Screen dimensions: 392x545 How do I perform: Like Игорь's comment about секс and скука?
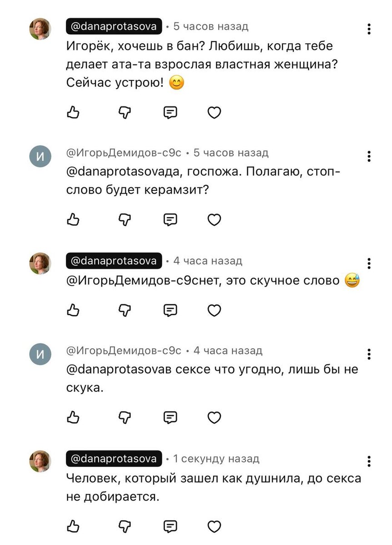pos(74,417)
